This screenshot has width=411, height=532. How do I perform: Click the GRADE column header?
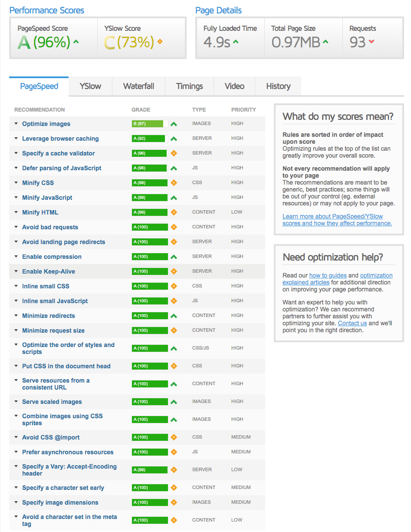click(141, 110)
